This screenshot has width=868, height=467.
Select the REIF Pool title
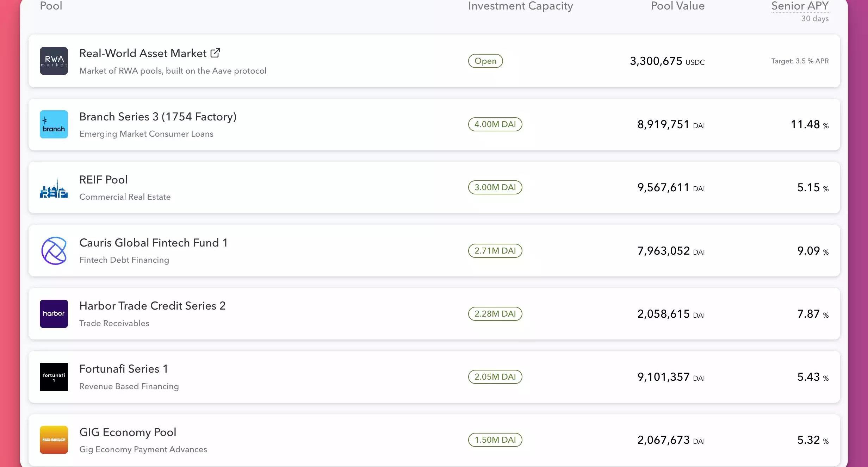tap(103, 180)
